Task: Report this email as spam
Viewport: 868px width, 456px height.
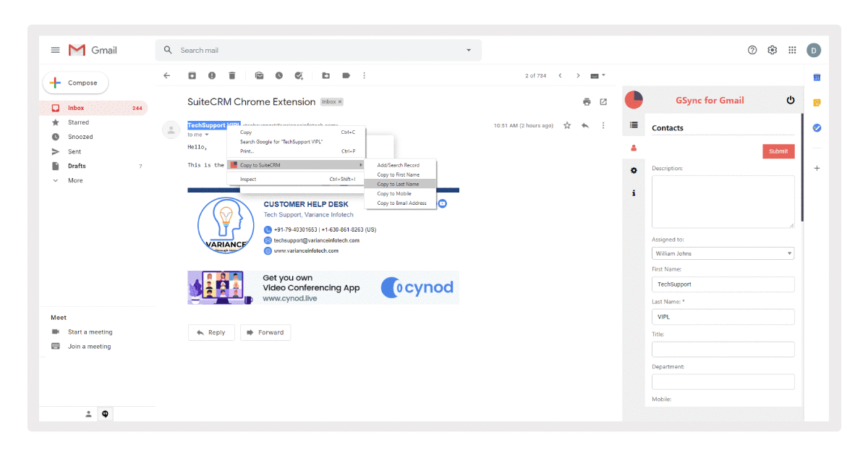Action: click(x=212, y=75)
